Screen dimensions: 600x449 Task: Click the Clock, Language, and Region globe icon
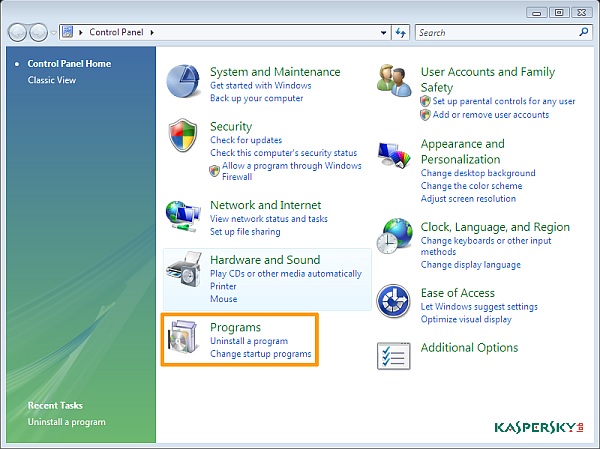395,236
